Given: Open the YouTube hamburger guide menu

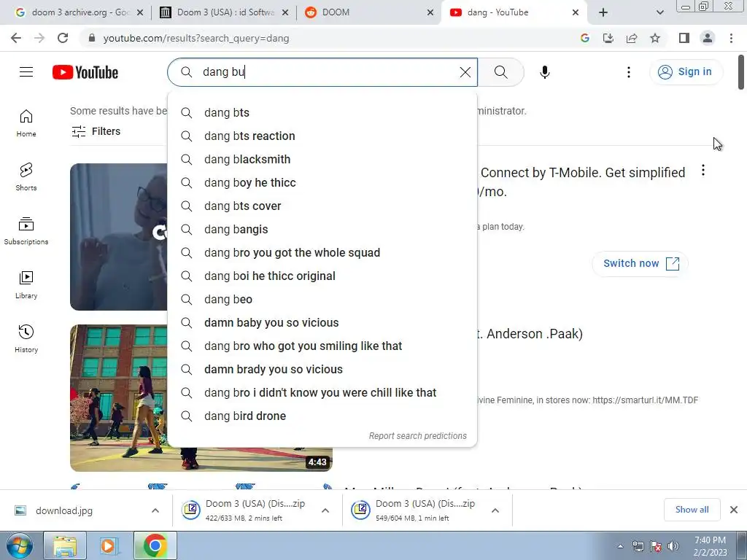Looking at the screenshot, I should [x=26, y=72].
